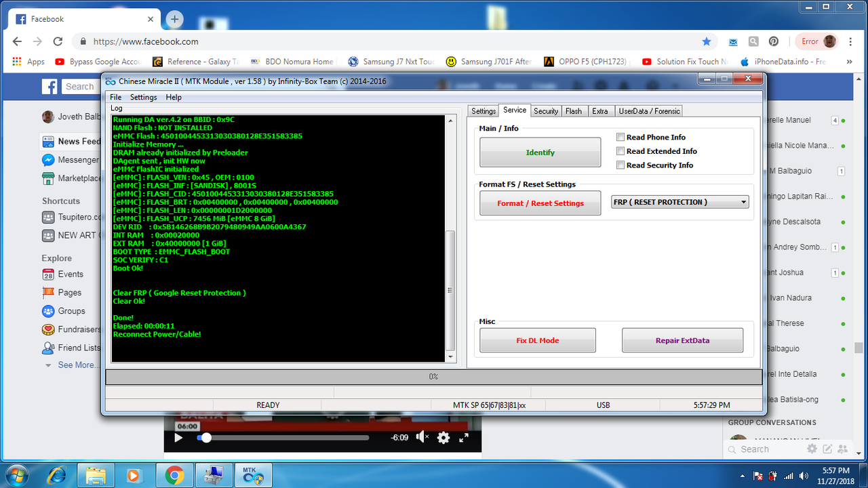Open the File menu
This screenshot has height=488, width=868.
pos(116,97)
